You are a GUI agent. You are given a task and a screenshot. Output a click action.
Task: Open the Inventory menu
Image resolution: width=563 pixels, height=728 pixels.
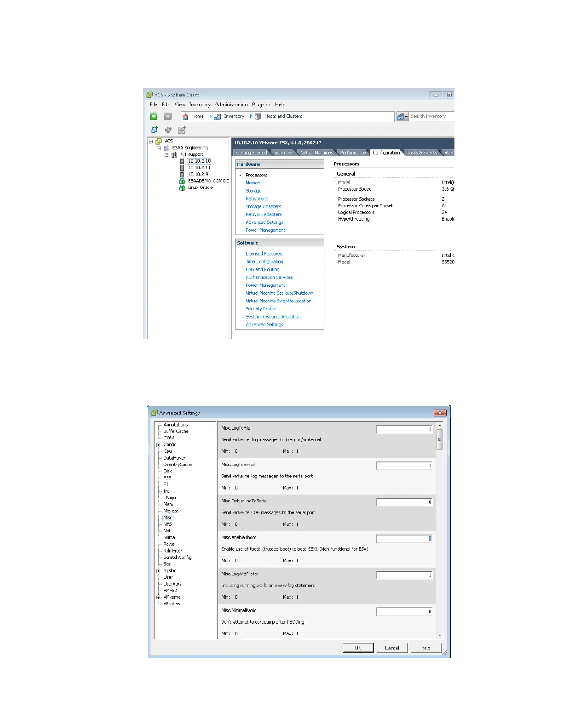[200, 105]
